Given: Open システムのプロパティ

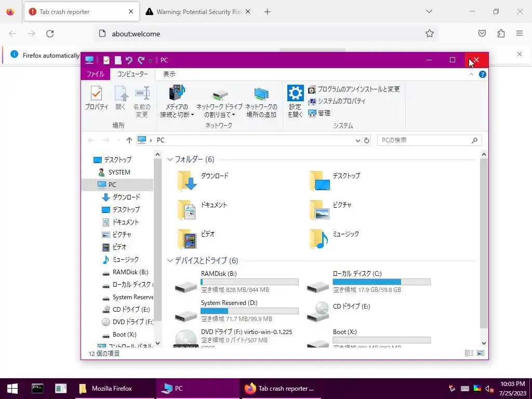Looking at the screenshot, I should click(x=337, y=101).
